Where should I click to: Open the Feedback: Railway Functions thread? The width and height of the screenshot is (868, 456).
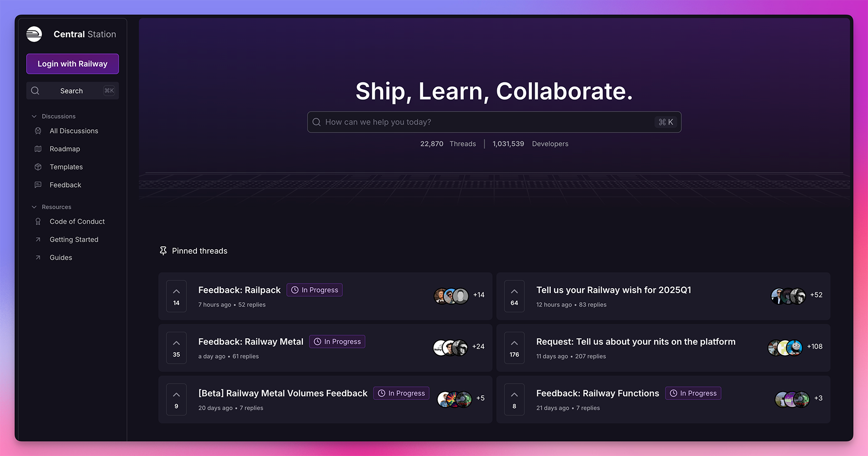pos(598,393)
